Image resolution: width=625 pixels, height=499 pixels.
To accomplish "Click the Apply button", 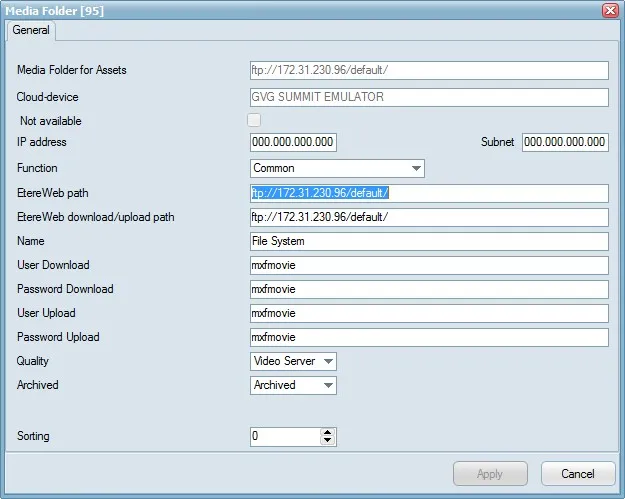I will [x=490, y=474].
